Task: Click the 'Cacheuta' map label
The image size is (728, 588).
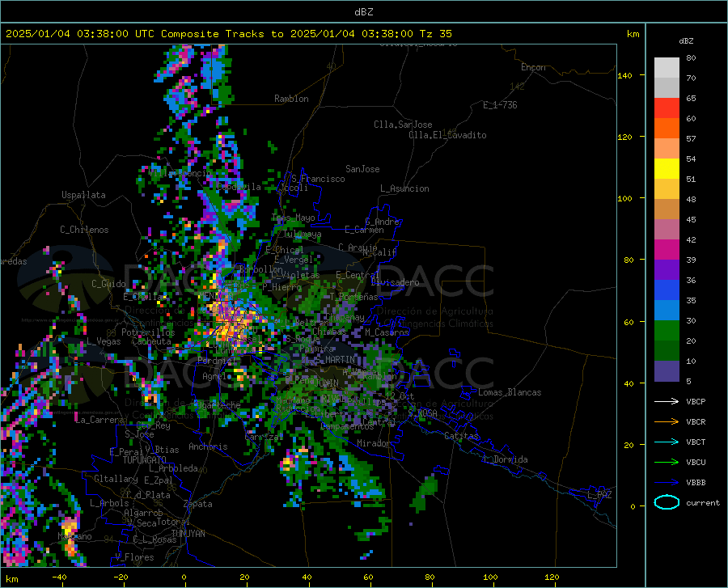Action: coord(151,341)
